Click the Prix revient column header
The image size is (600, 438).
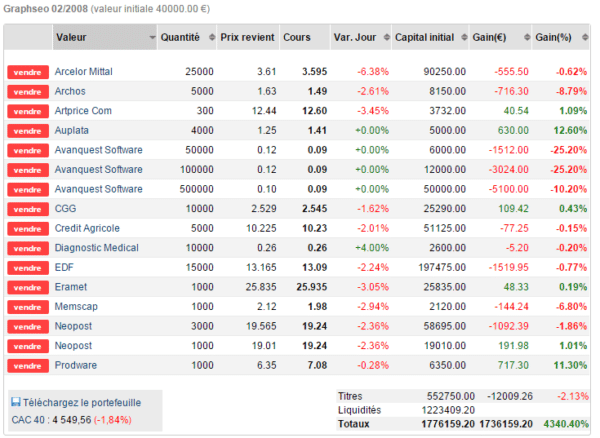(248, 37)
